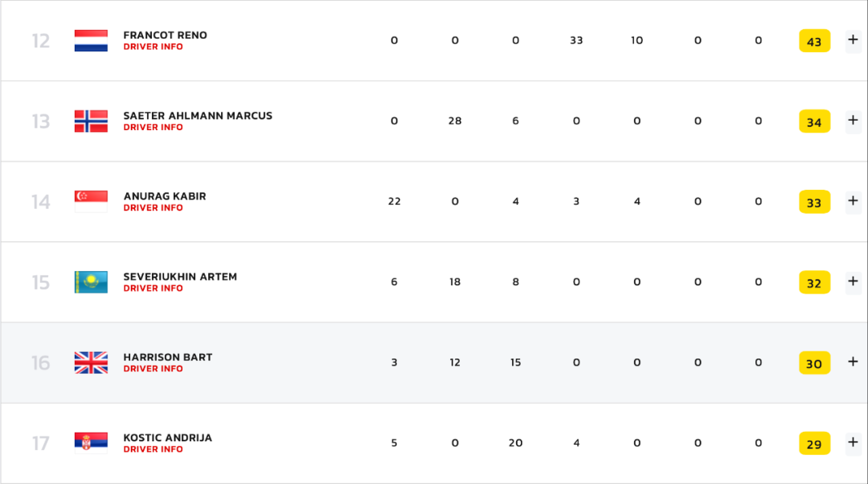Viewport: 868px width, 484px height.
Task: Expand Harrison Bart's row details
Action: click(x=853, y=362)
